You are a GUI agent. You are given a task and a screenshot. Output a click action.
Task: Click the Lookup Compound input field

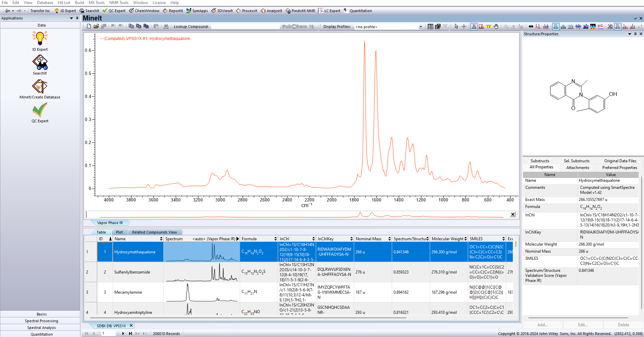245,27
